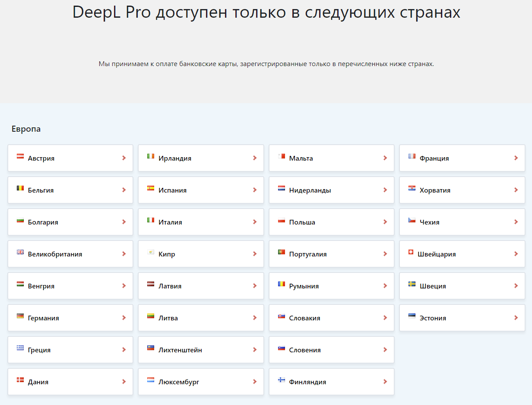Screen dimensions: 532x405
Task: Click the chevron arrow on Хорватия row
Action: 516,190
